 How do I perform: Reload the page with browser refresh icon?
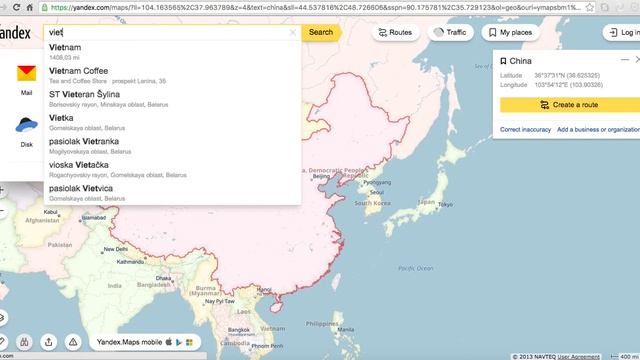tap(16, 7)
